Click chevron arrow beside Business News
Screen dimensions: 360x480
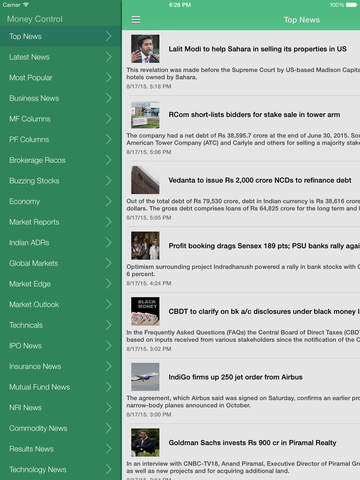(108, 98)
